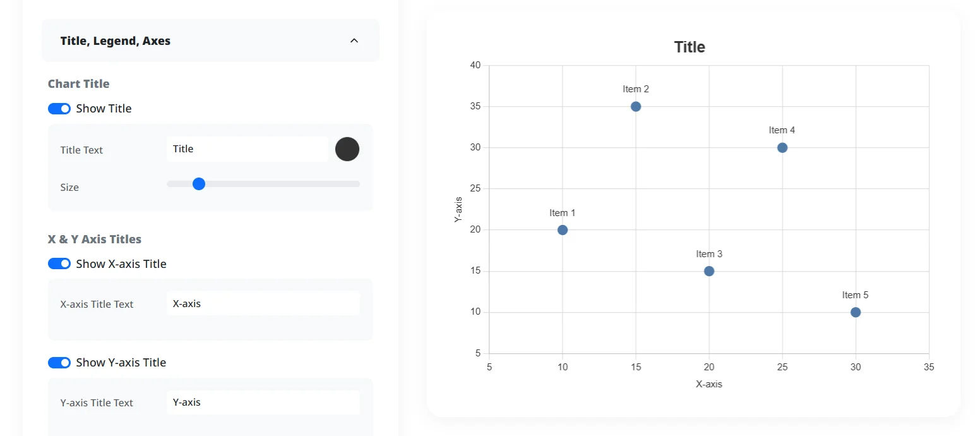The width and height of the screenshot is (980, 436).
Task: Click the X-axis label under the chart
Action: [x=709, y=384]
